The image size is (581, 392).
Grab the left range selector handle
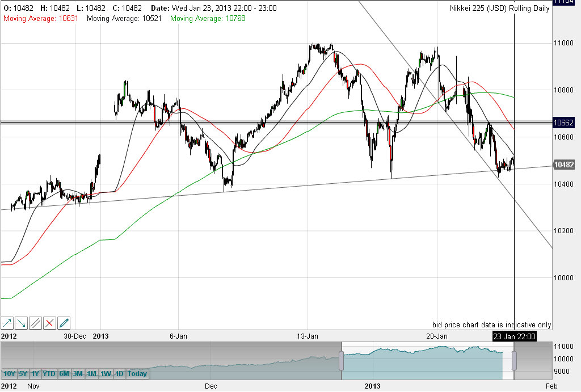[x=341, y=361]
